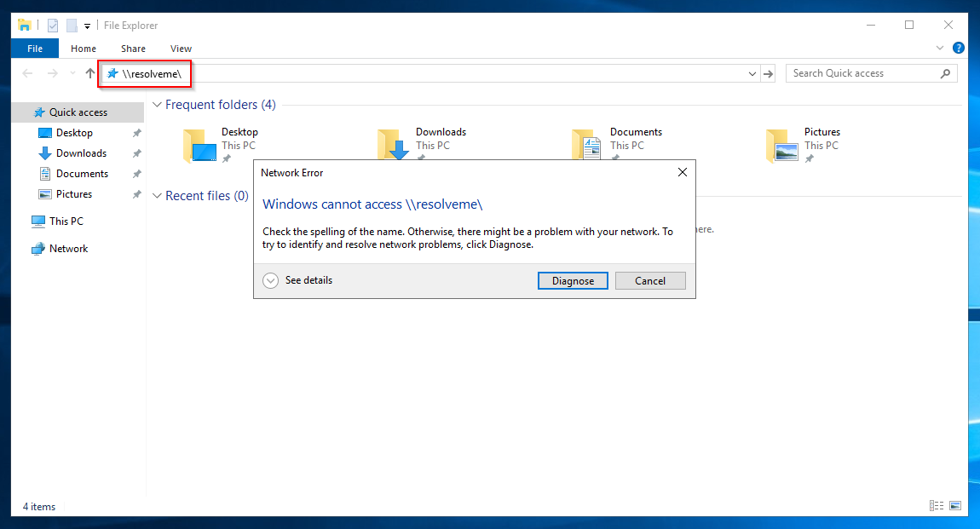
Task: Click the Cancel button in Network Error
Action: [x=650, y=281]
